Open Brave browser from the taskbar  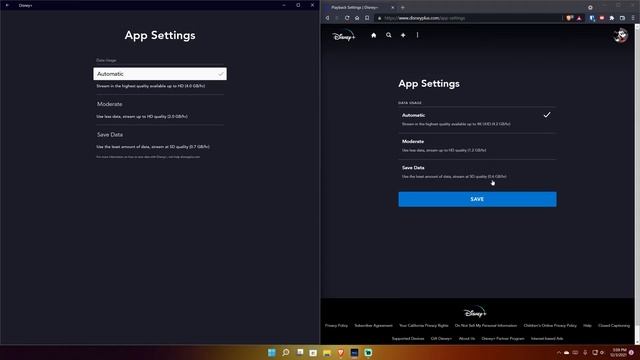point(341,353)
